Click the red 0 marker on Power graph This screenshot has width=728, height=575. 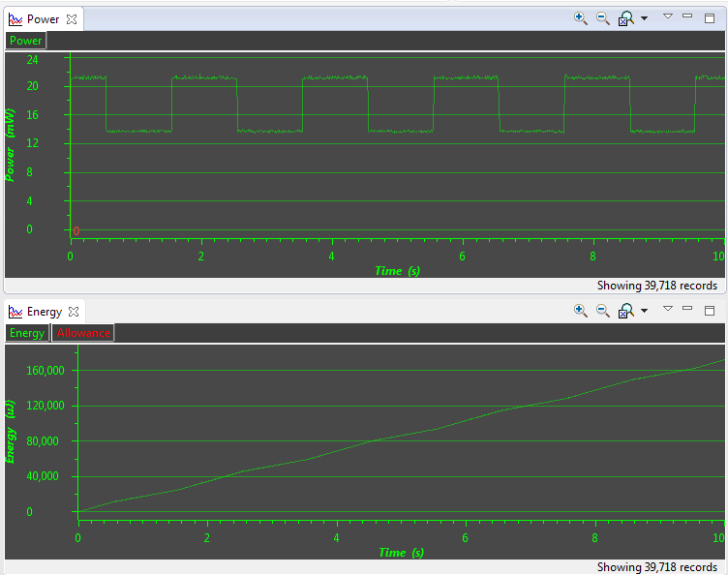point(76,231)
